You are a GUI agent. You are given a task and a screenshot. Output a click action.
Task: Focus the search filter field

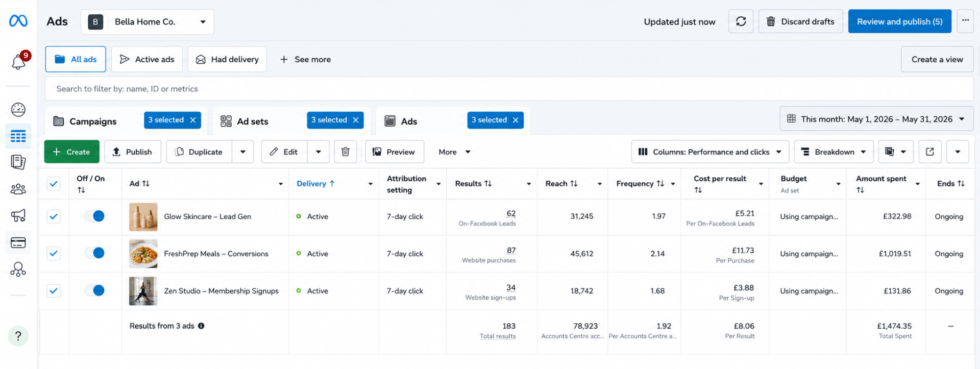(509, 89)
